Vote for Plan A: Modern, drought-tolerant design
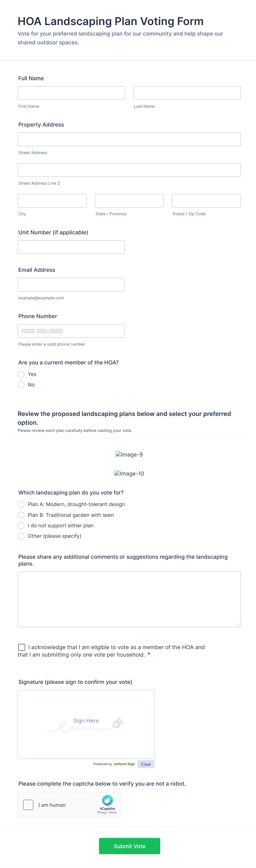Image resolution: width=256 pixels, height=868 pixels. click(21, 504)
